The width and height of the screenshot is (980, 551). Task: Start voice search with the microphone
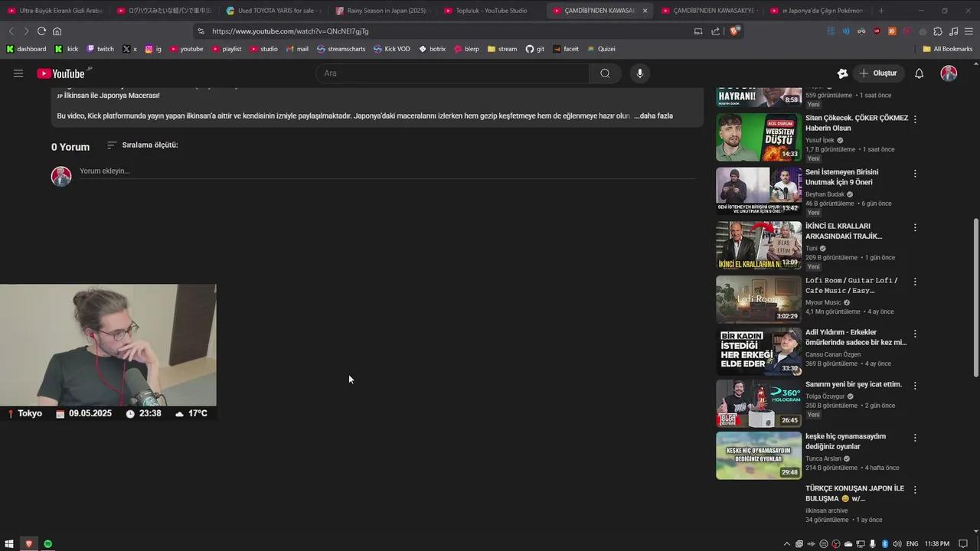point(640,73)
